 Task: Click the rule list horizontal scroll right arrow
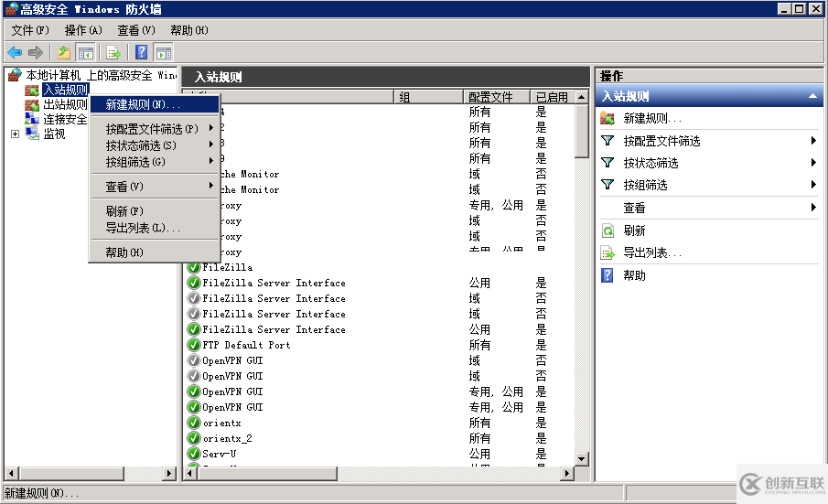point(566,474)
